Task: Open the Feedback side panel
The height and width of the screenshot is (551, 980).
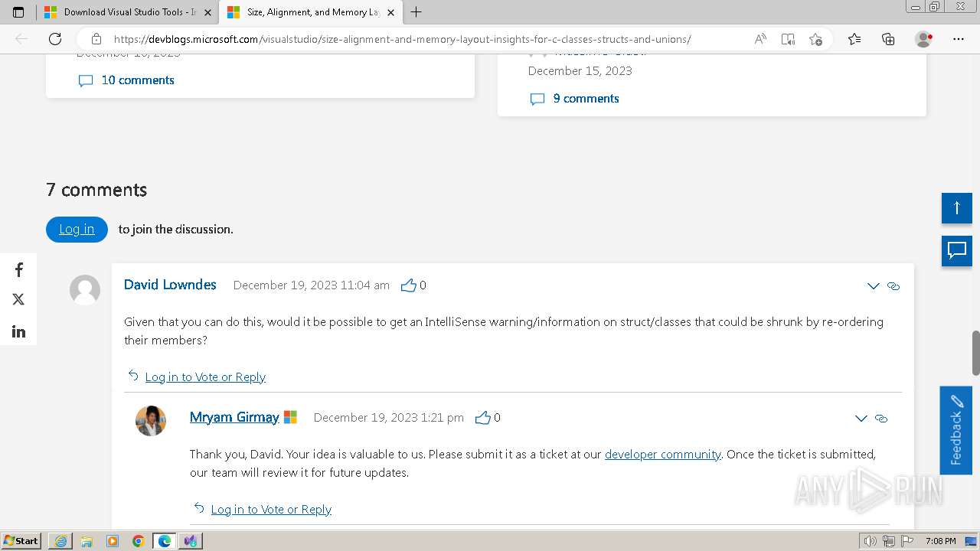Action: coord(956,430)
